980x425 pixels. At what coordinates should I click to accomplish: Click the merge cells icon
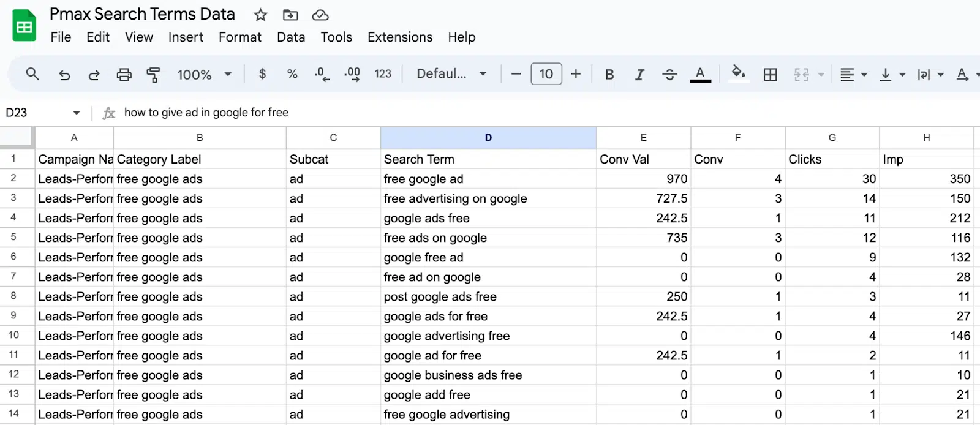(x=801, y=75)
